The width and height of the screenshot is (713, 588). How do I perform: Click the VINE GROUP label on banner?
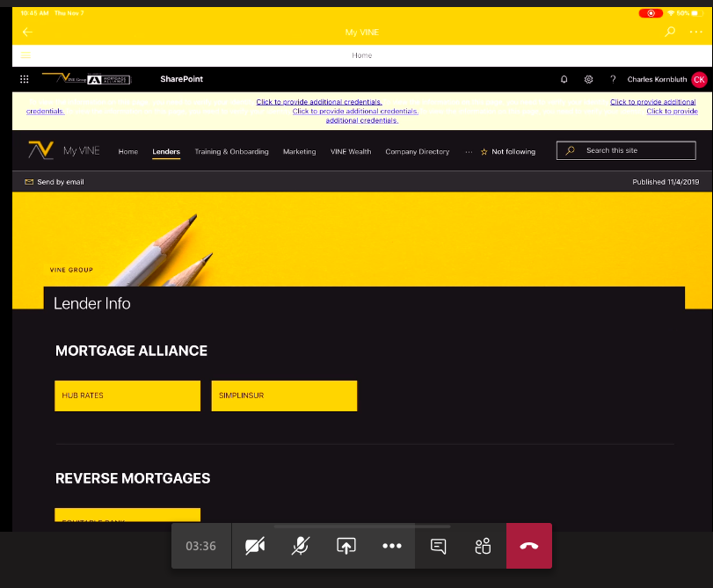pos(71,270)
